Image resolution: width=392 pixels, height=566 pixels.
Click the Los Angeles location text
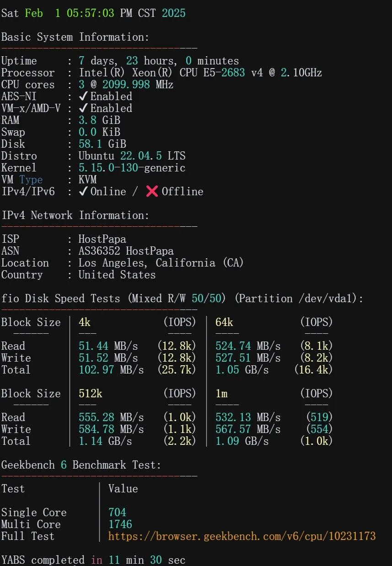tap(161, 263)
